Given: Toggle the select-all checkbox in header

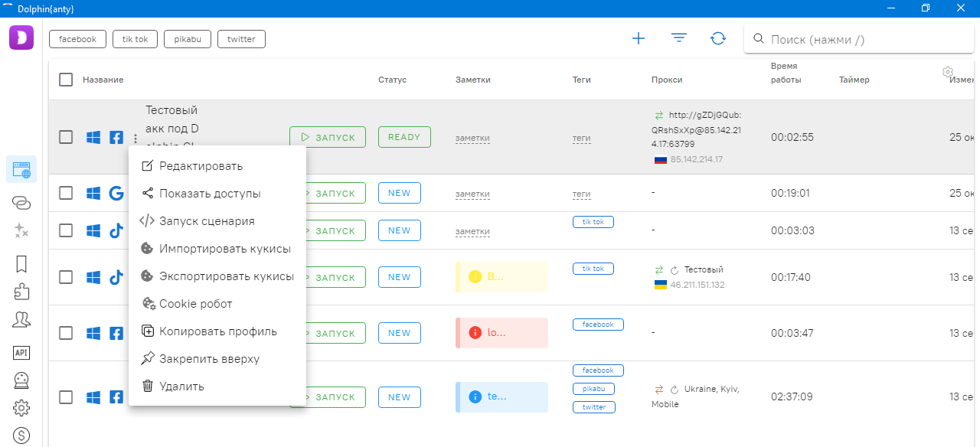Looking at the screenshot, I should tap(66, 80).
